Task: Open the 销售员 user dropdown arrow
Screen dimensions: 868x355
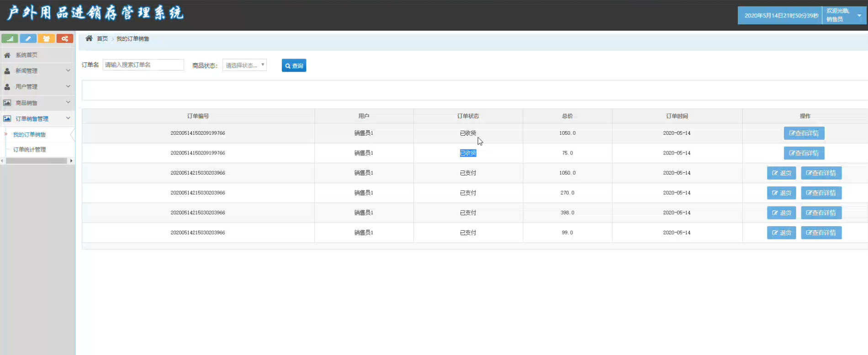Action: [x=859, y=16]
